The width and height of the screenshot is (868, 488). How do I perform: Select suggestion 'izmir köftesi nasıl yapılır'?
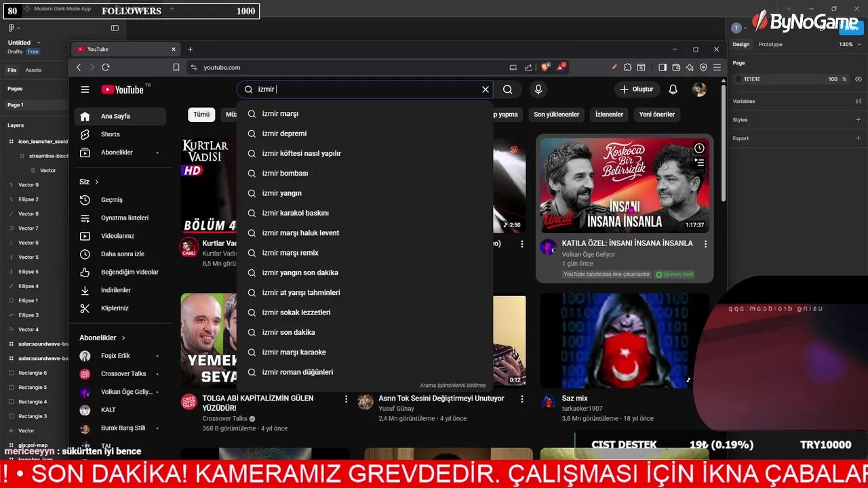(365, 153)
